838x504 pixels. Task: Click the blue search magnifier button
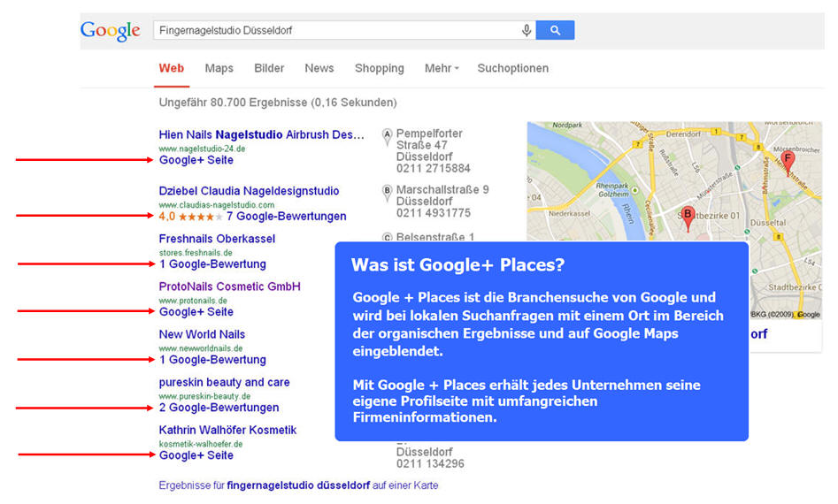(555, 30)
